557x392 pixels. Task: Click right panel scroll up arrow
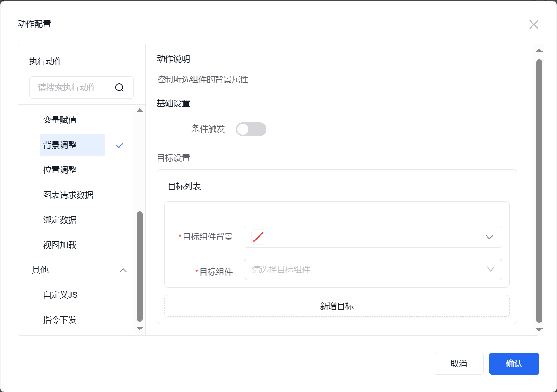tap(539, 51)
